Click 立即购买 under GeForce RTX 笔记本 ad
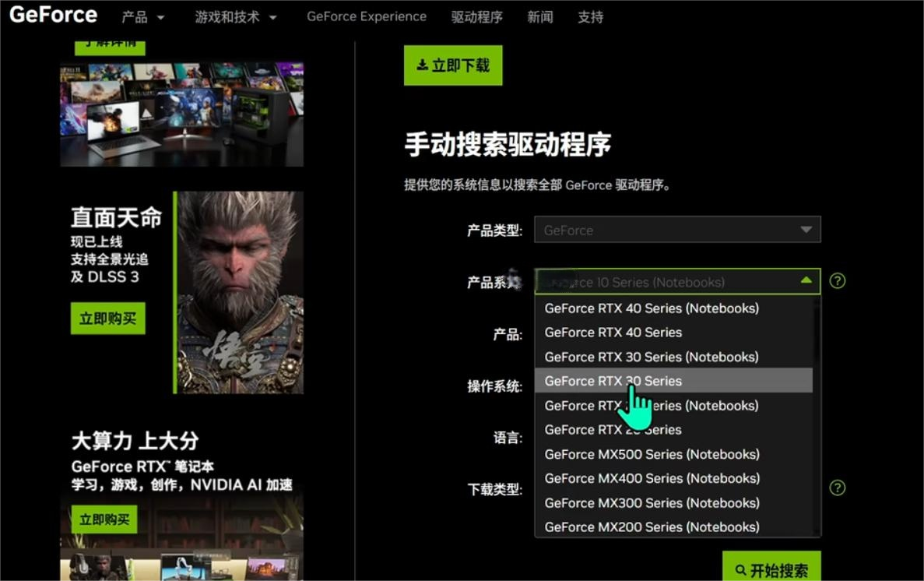This screenshot has width=924, height=581. pyautogui.click(x=104, y=519)
